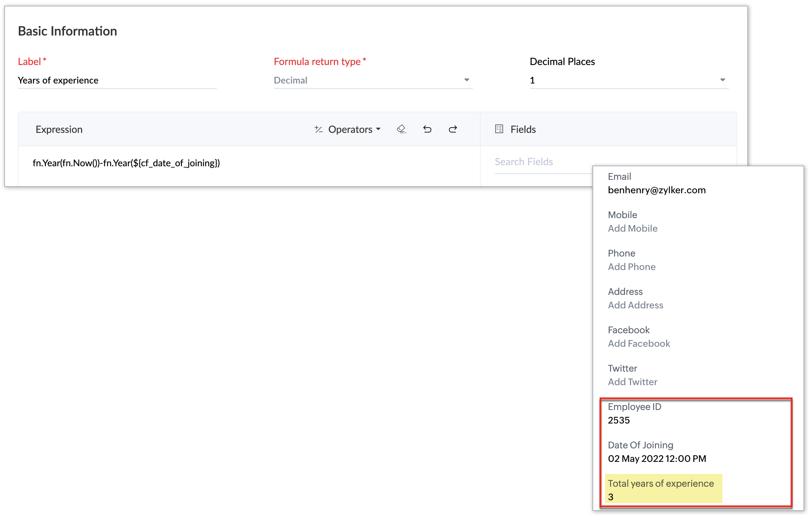812x518 pixels.
Task: Click the Date Of Joining value
Action: [657, 459]
